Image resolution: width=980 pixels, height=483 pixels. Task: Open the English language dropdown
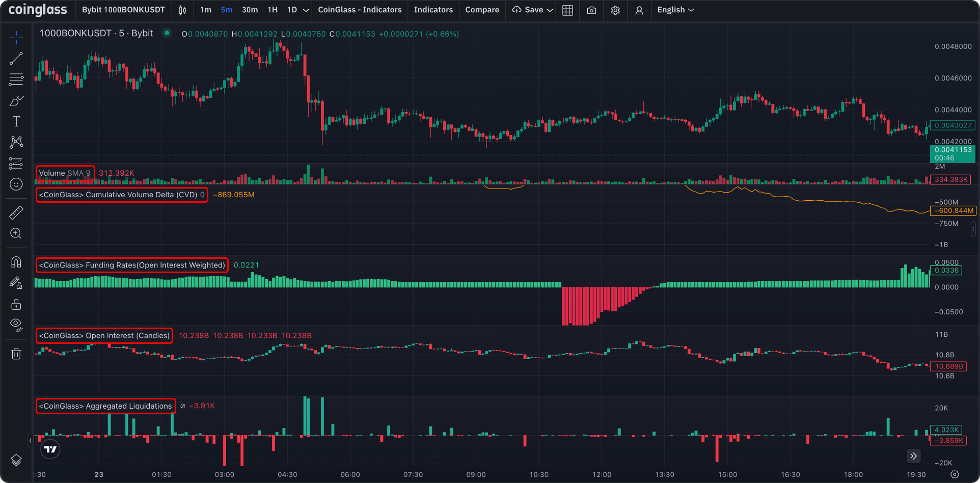[x=675, y=10]
